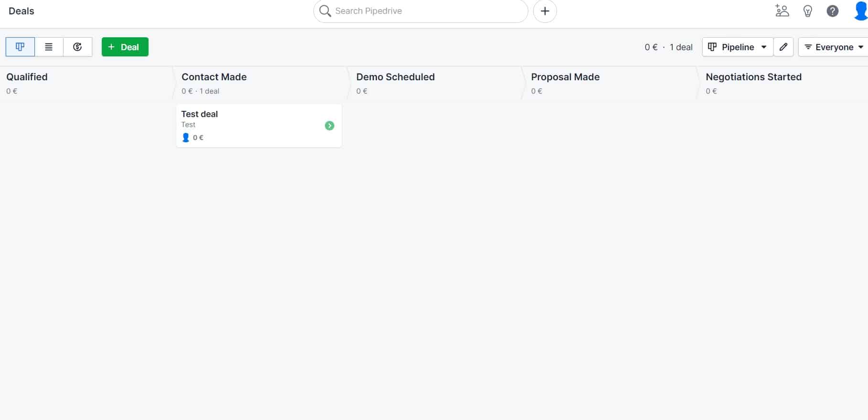The height and width of the screenshot is (420, 868).
Task: Click the Negotiations Started stage header
Action: click(x=753, y=77)
